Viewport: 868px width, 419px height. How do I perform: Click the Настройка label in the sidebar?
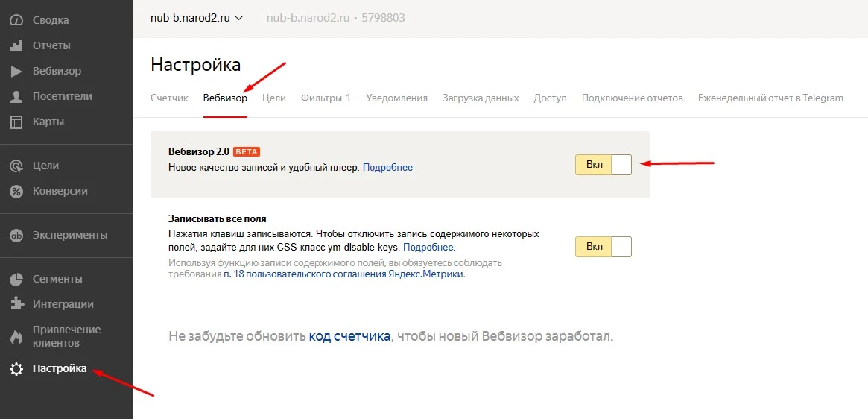(60, 368)
